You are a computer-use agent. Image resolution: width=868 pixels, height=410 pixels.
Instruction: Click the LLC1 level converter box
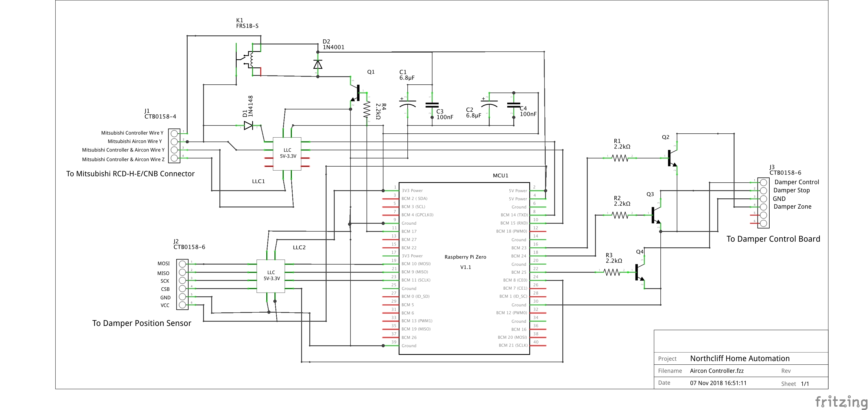(x=287, y=154)
